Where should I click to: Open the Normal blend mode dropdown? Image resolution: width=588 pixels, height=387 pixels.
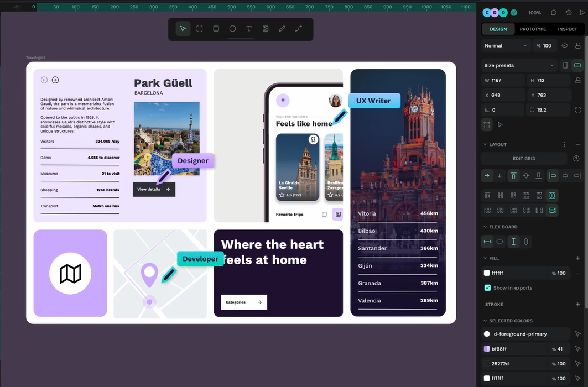(506, 46)
